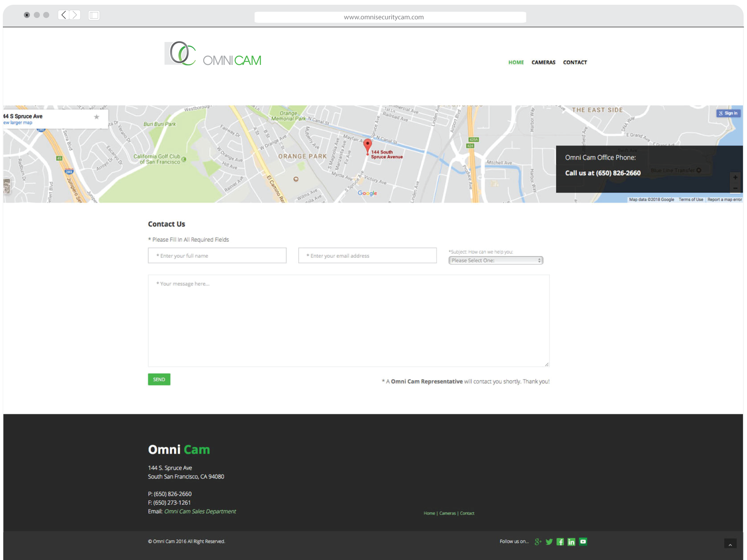Open the CAMERAS navigation item
747x560 pixels.
pos(543,62)
